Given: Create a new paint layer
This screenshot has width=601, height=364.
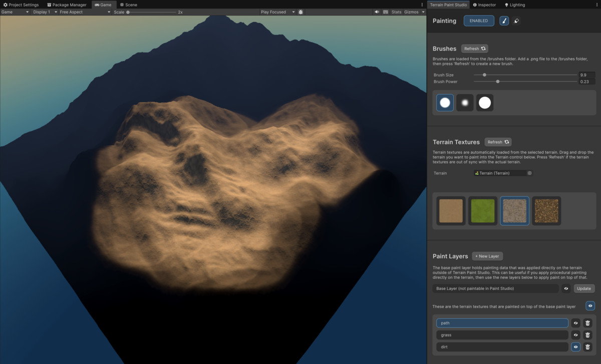Looking at the screenshot, I should [x=487, y=256].
